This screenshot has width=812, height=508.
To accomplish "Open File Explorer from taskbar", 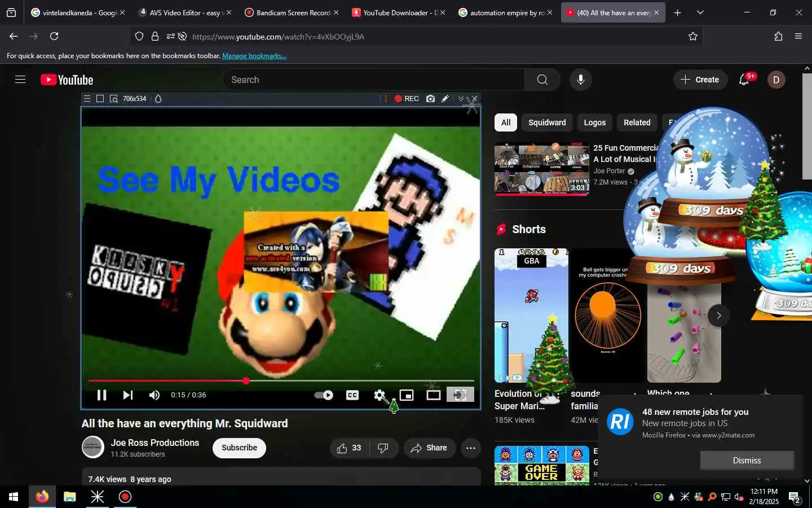I will point(69,497).
